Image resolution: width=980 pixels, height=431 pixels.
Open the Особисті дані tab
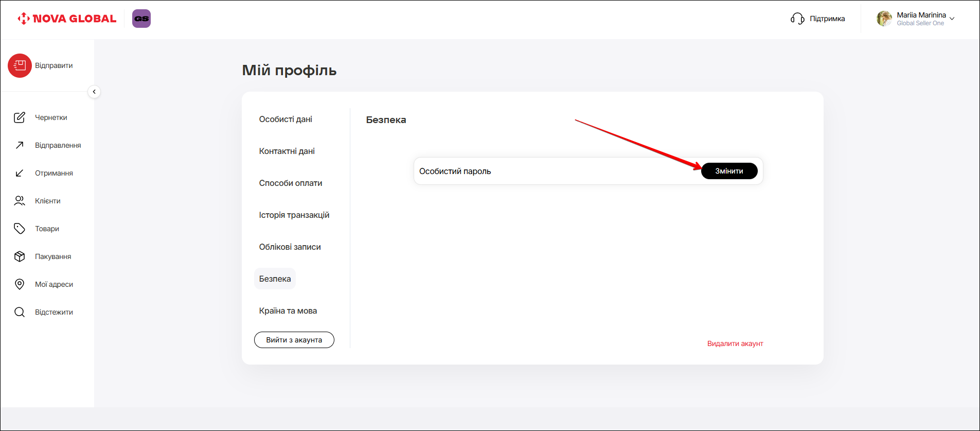click(x=286, y=119)
